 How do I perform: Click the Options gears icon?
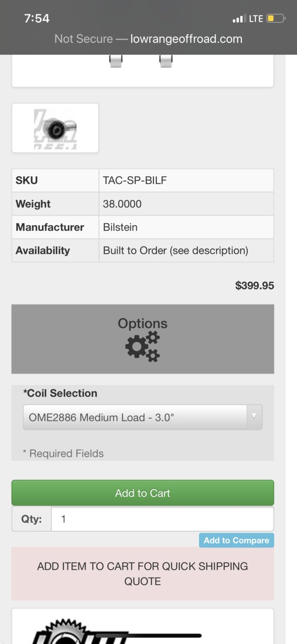(143, 347)
